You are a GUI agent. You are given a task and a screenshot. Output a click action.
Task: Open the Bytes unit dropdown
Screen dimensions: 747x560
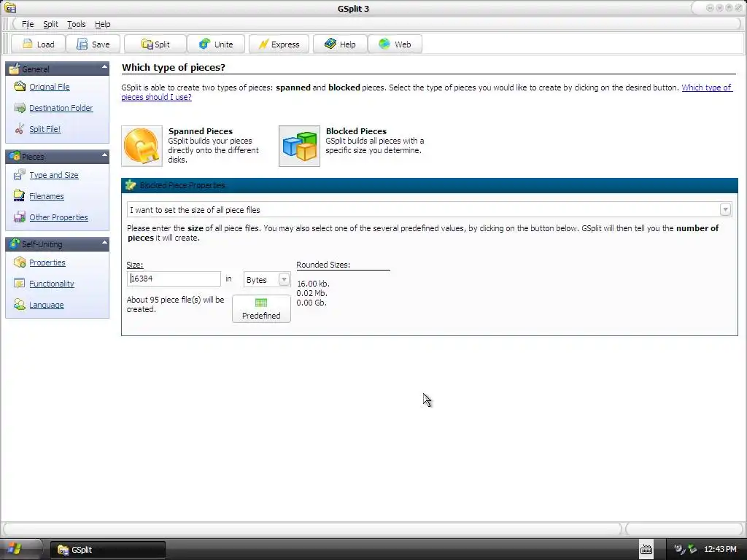coord(284,279)
